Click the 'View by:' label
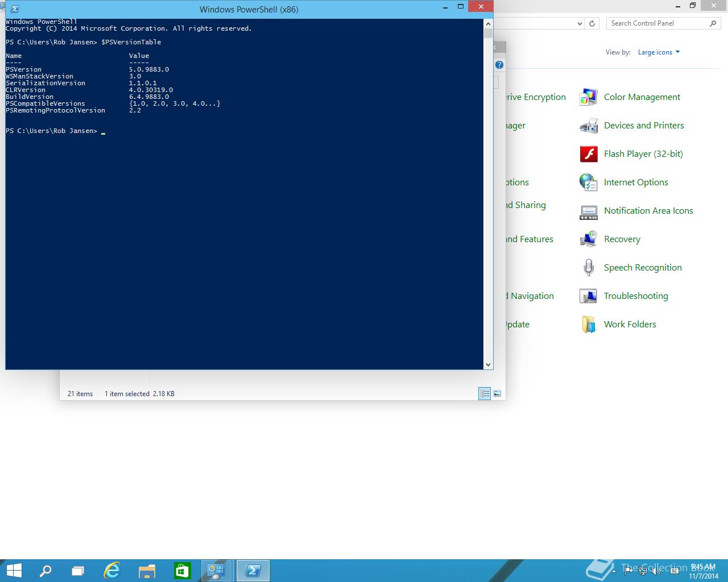The image size is (728, 582). (618, 52)
